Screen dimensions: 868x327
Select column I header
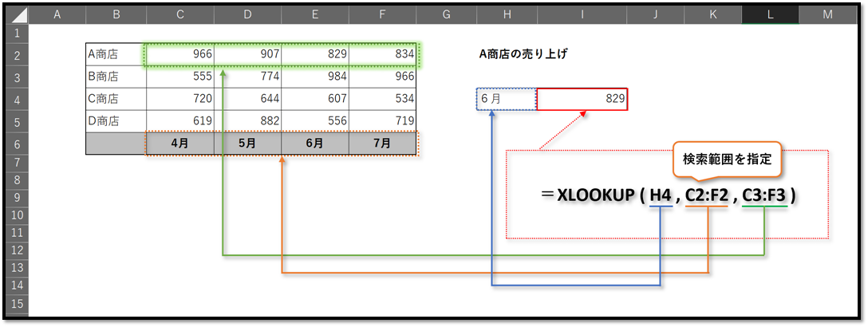(x=582, y=15)
